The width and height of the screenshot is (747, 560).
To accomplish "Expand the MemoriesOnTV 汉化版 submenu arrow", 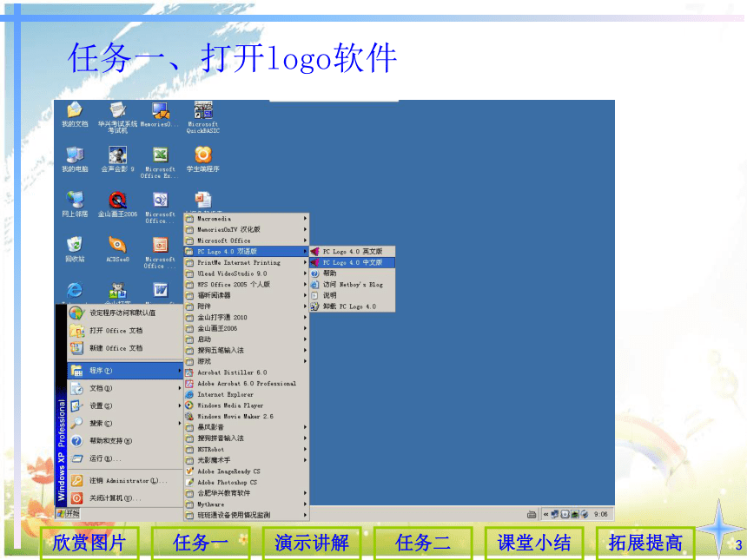I will [305, 229].
